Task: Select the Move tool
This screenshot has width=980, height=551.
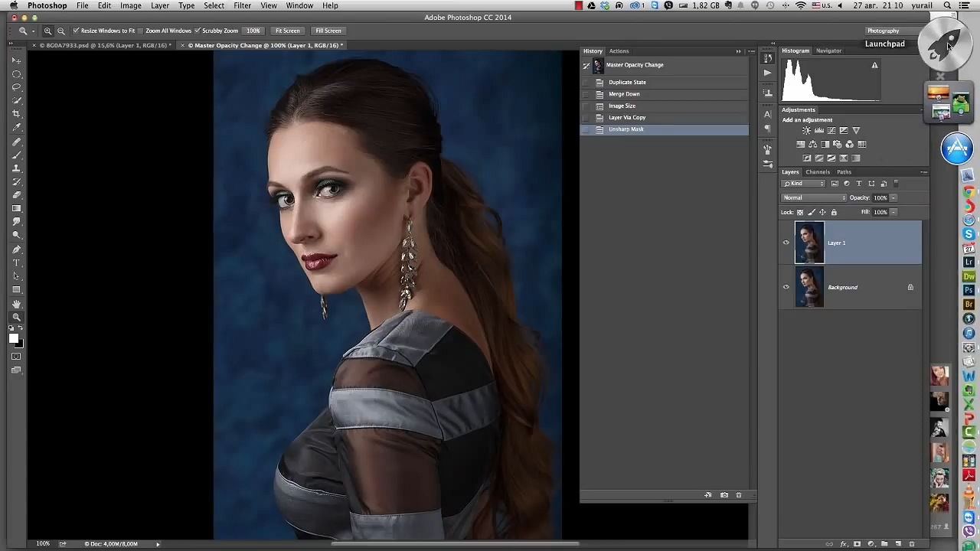Action: click(16, 60)
